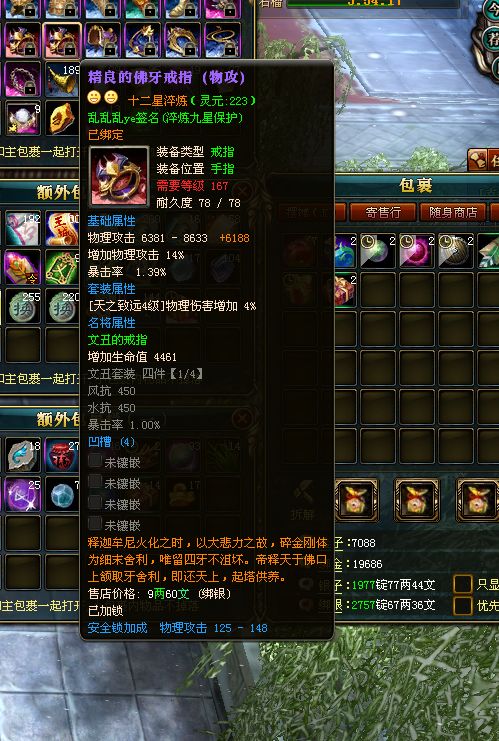This screenshot has height=741, width=499.
Task: Open the third expansion bag slot
Action: point(477,500)
